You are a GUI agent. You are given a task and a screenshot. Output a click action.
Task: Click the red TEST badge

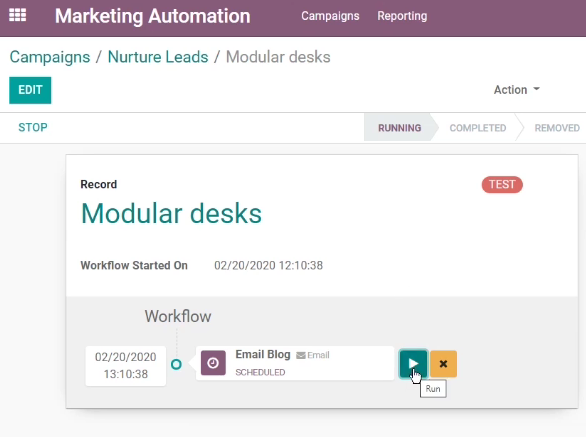point(502,185)
